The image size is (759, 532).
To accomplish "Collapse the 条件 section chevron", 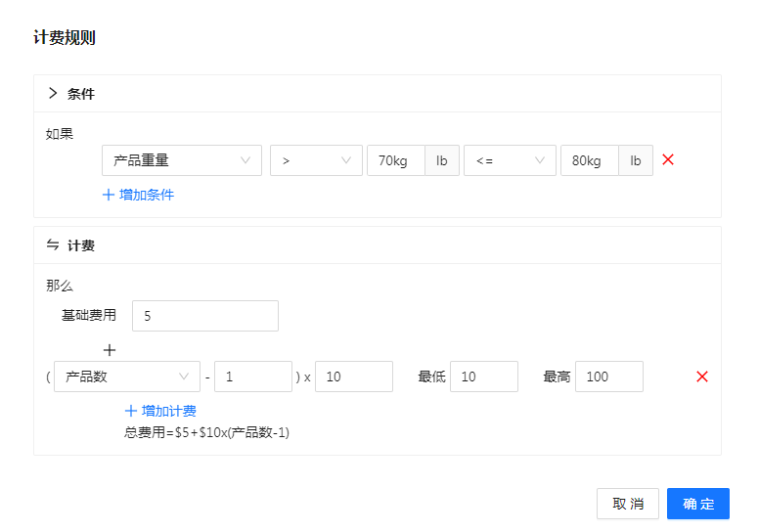I will (53, 94).
